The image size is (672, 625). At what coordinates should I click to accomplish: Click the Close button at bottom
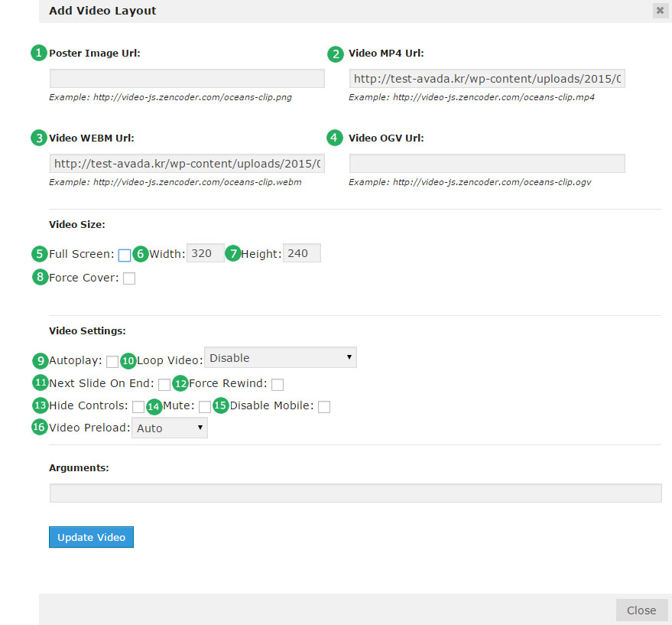(641, 610)
